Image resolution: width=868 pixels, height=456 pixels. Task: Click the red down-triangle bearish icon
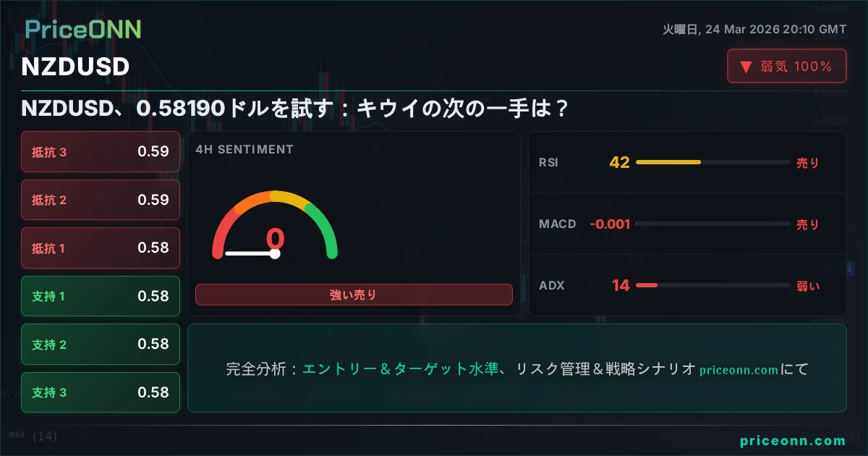(746, 67)
